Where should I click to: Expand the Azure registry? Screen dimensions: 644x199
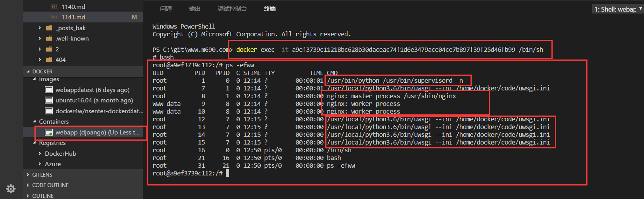pos(39,164)
